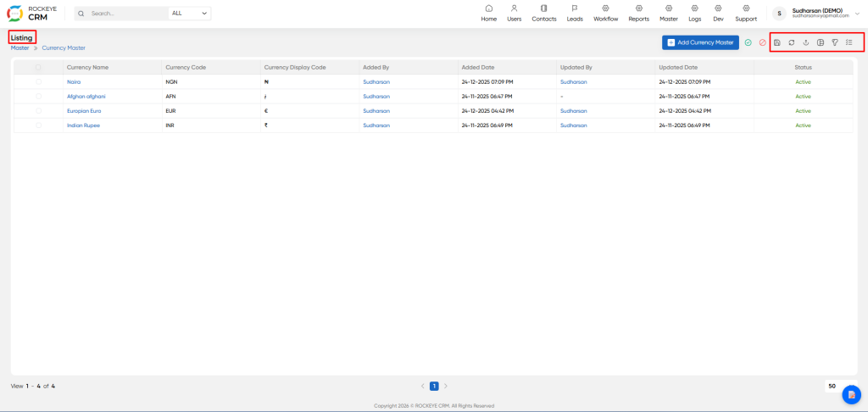Click the Master breadcrumb link

tap(20, 48)
